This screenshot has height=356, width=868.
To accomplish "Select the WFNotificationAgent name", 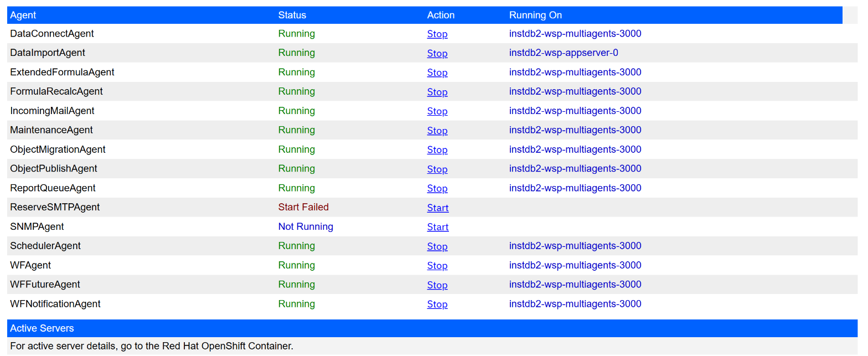I will pyautogui.click(x=55, y=303).
